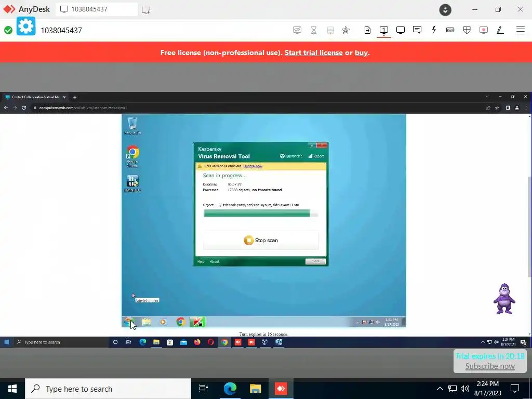Open the AnyDesk chat icon
The height and width of the screenshot is (399, 532).
pos(417,30)
